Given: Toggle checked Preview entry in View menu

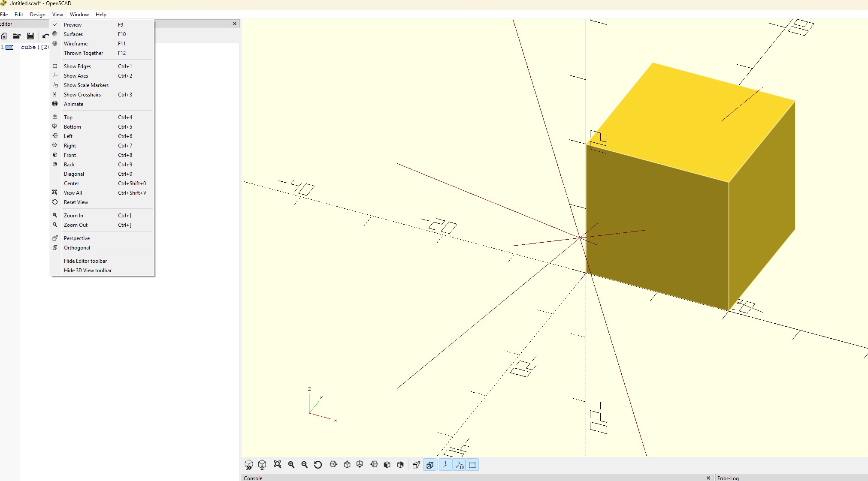Looking at the screenshot, I should [x=102, y=25].
